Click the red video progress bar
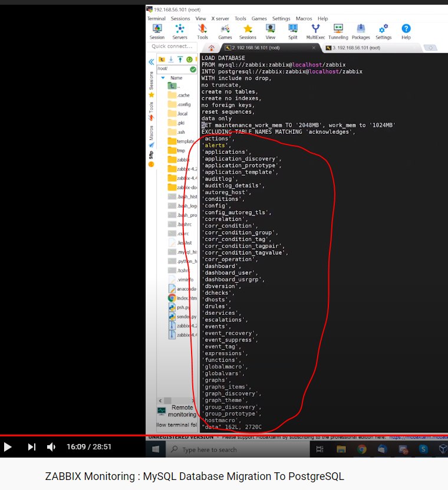 pyautogui.click(x=224, y=435)
